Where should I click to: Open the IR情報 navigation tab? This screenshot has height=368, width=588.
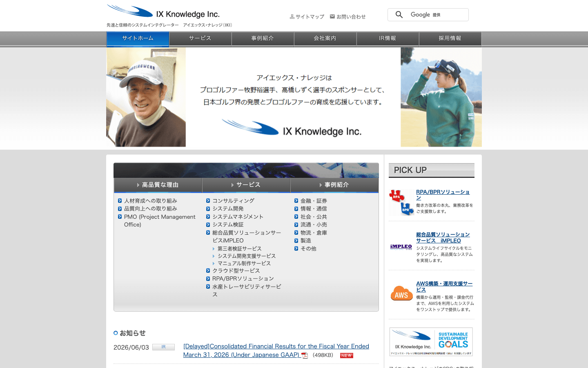coord(388,38)
